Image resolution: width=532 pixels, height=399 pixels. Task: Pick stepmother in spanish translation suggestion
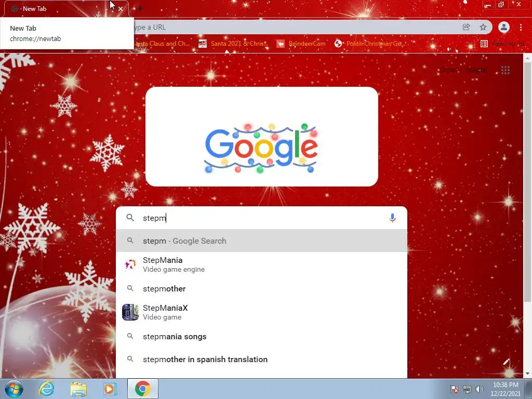261,359
